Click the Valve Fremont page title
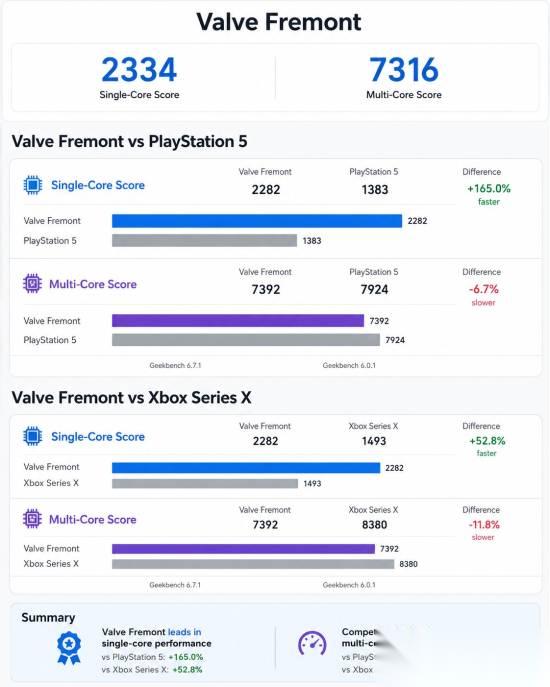Viewport: 550px width, 687px height. (x=279, y=22)
